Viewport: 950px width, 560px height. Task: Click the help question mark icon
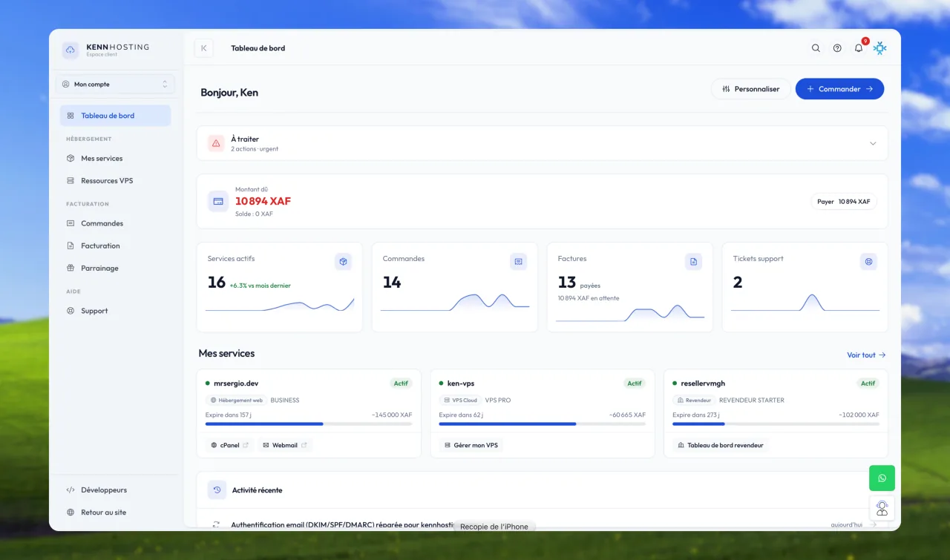click(x=837, y=48)
